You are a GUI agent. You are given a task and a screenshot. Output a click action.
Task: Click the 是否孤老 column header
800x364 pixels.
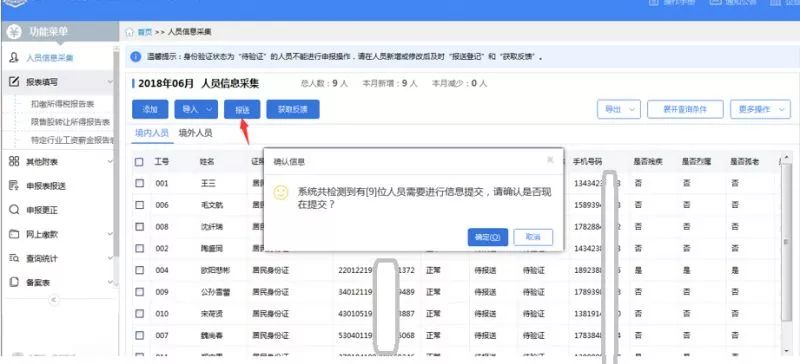tap(745, 162)
